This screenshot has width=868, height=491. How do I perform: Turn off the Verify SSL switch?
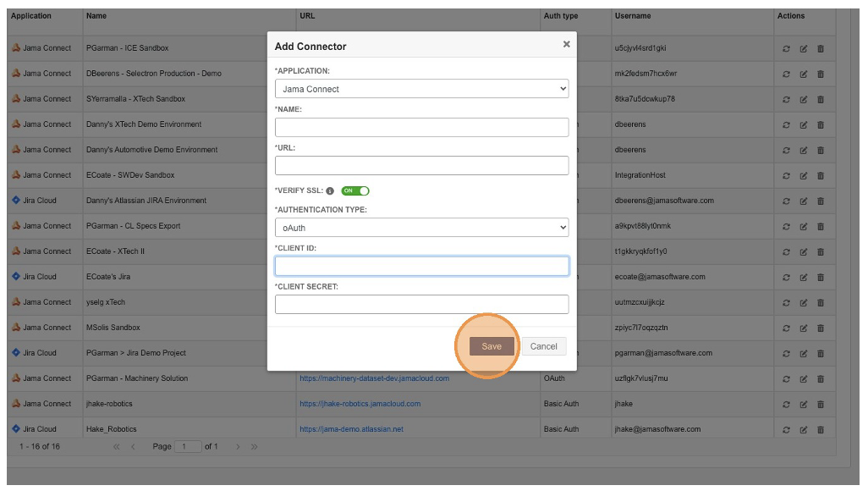point(354,190)
